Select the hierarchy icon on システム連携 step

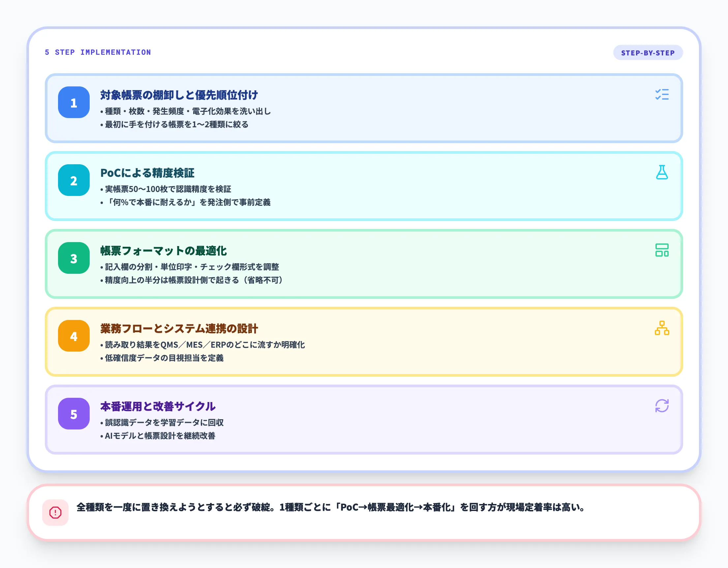(x=663, y=329)
